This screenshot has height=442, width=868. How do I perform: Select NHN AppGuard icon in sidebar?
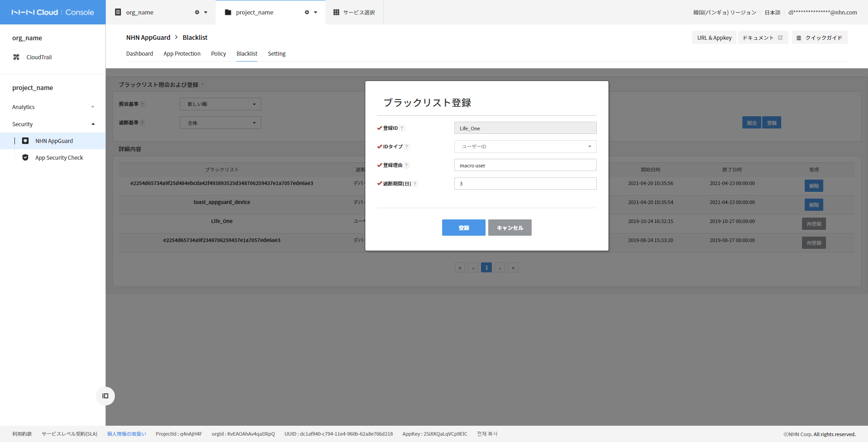[25, 141]
